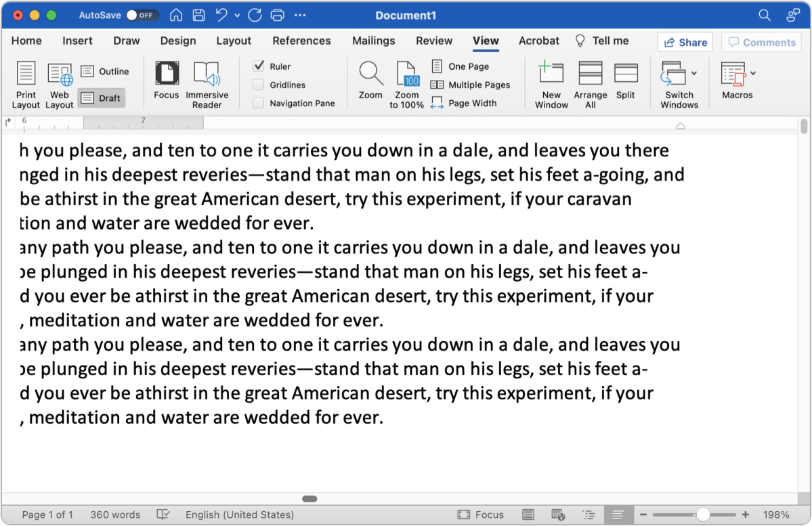This screenshot has width=812, height=526.
Task: Switch to Print Layout view
Action: [x=26, y=84]
